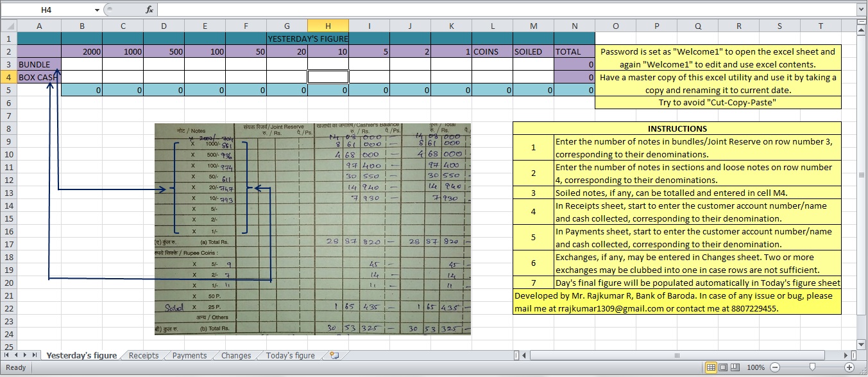Switch to the Receipts sheet tab
This screenshot has height=377, width=868.
142,355
